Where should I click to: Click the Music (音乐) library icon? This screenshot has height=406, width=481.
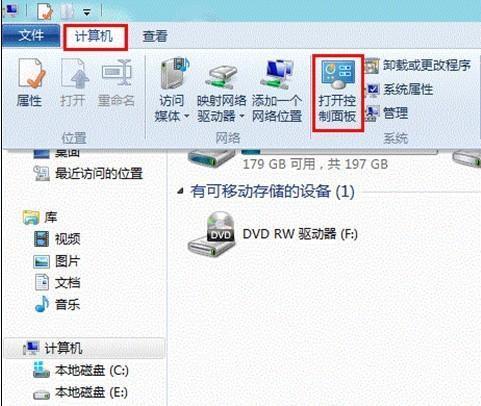(42, 304)
